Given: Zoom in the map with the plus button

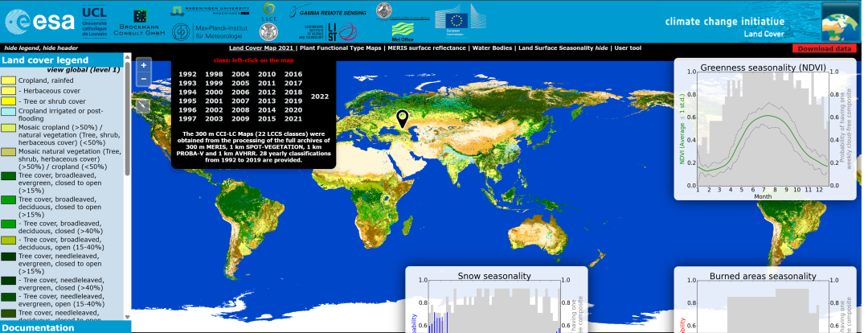Looking at the screenshot, I should [x=143, y=65].
